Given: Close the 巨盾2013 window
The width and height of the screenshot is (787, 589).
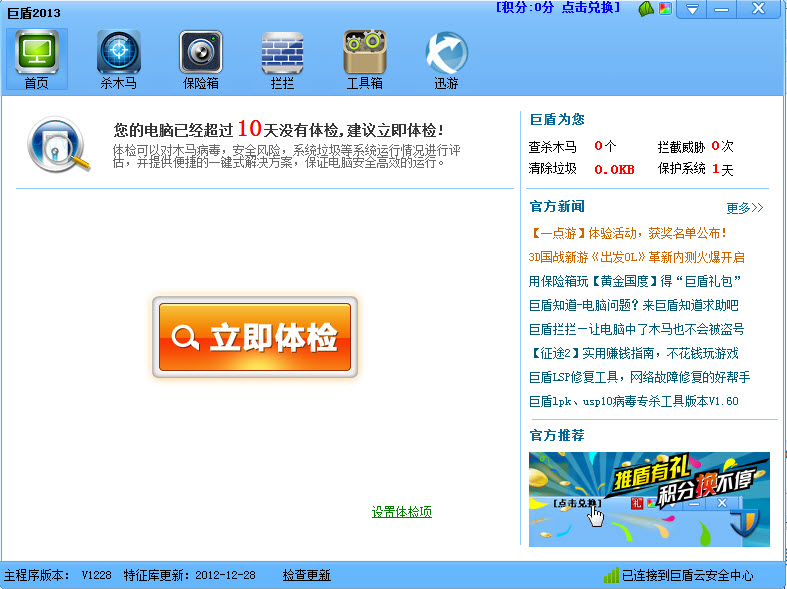Looking at the screenshot, I should point(758,9).
